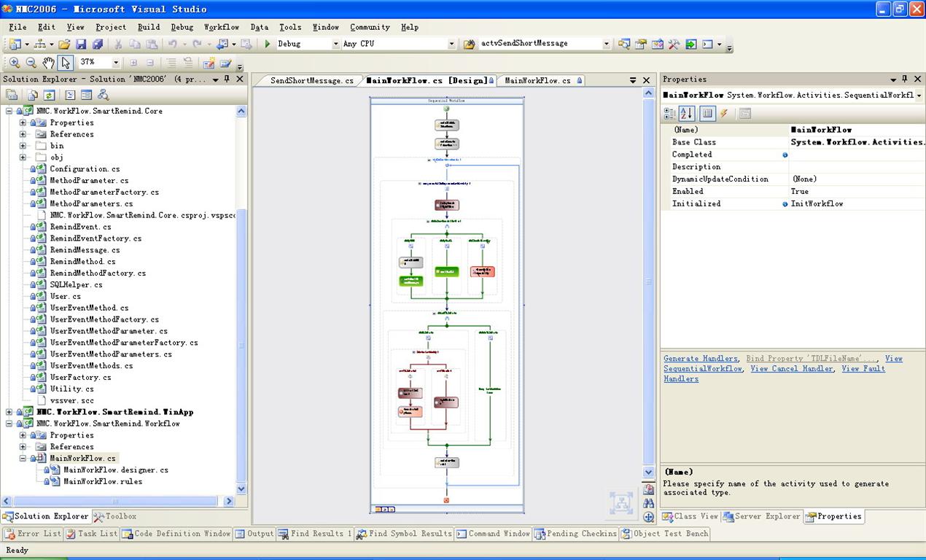Click the Zoom In magnifier tool
The image size is (926, 560).
(15, 63)
